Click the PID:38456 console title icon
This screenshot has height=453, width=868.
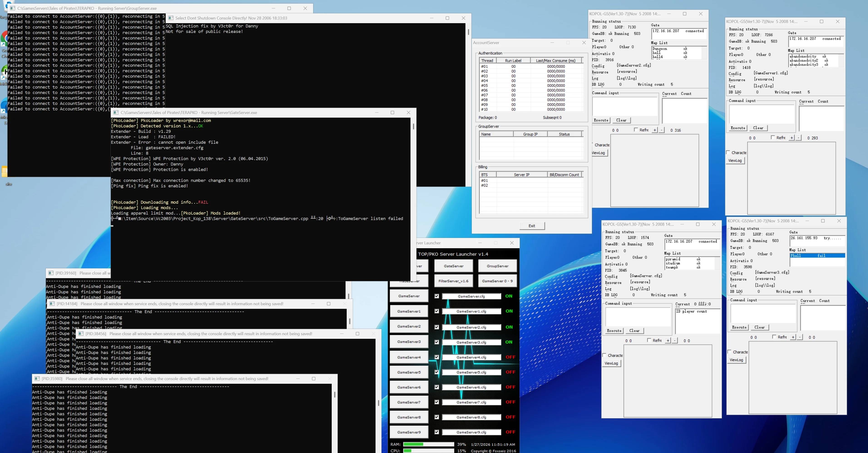81,334
